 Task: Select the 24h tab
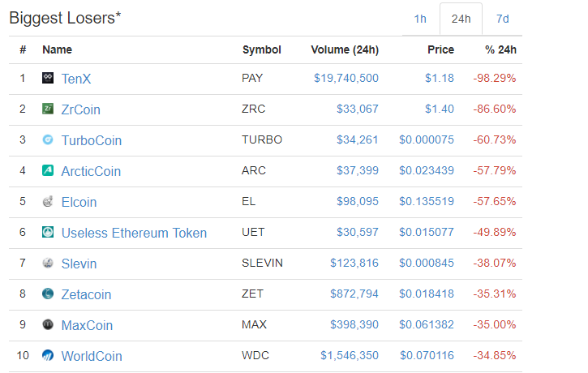tap(461, 19)
